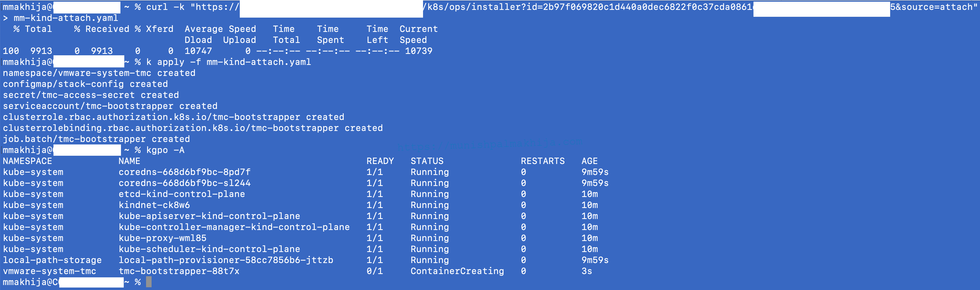Click the ContainerCreating status text

tap(457, 271)
